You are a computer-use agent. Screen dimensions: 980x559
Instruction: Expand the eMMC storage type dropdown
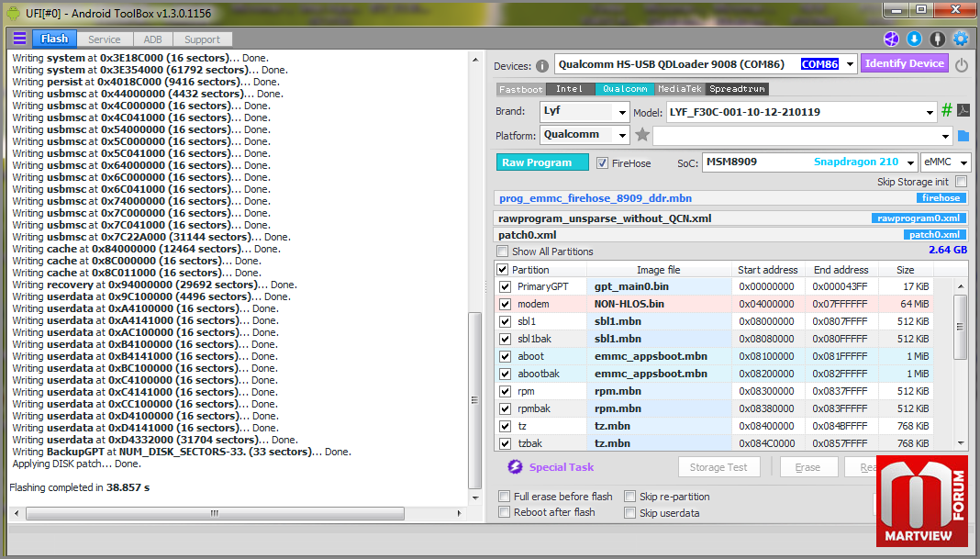pos(963,162)
